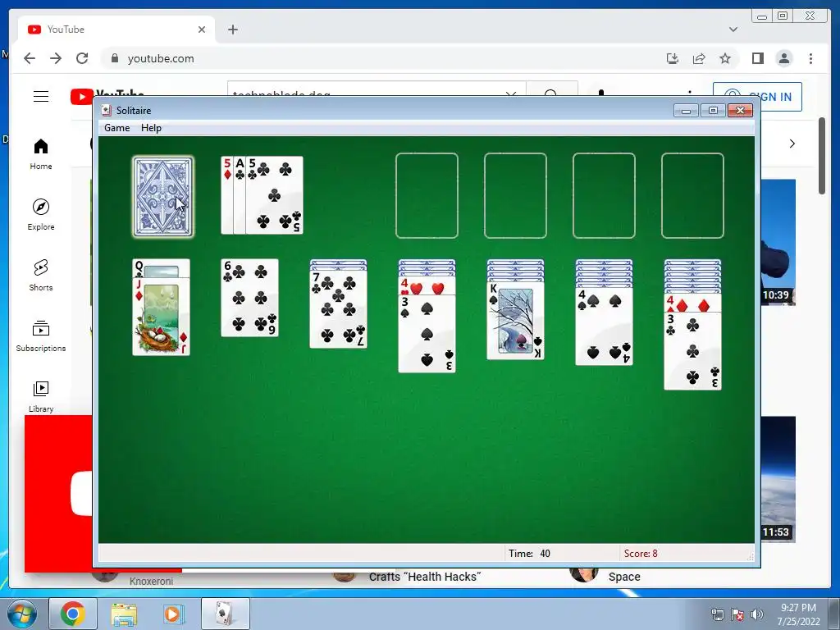This screenshot has width=840, height=630.
Task: Click Chrome in the taskbar
Action: (73, 614)
